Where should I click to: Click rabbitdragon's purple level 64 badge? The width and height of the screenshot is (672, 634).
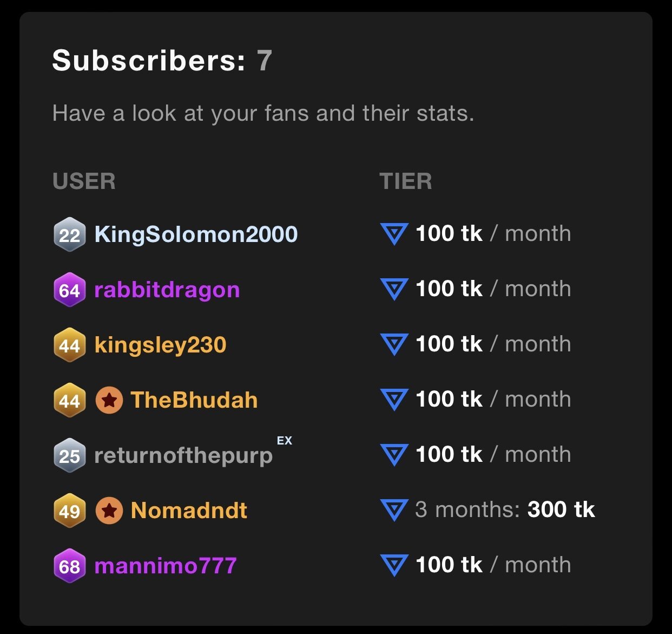click(x=70, y=290)
